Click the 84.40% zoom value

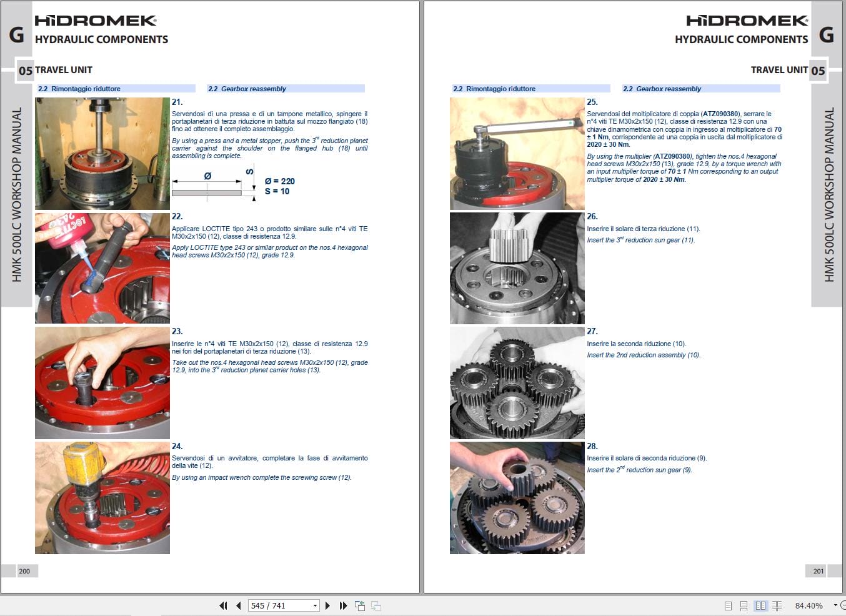click(809, 605)
